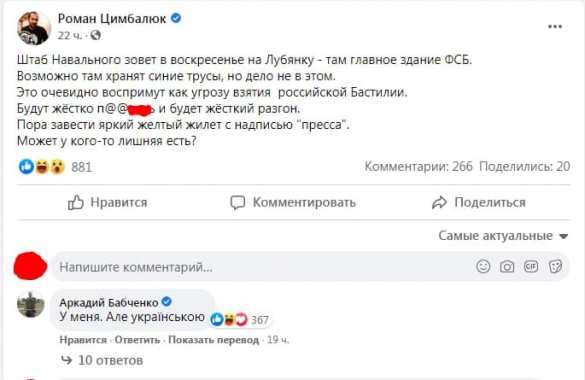Click the share arrow icon
The height and width of the screenshot is (380, 585).
coord(439,202)
